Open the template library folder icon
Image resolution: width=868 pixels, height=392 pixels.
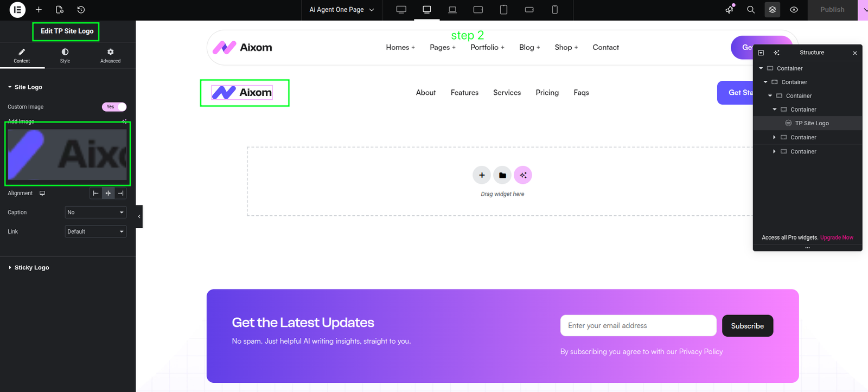click(x=502, y=175)
